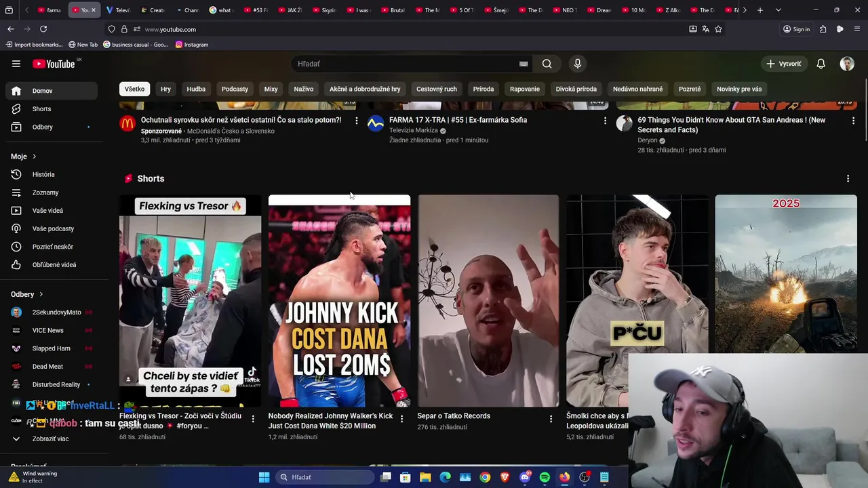Expand the Odbery section header
The width and height of the screenshot is (868, 488).
pyautogui.click(x=27, y=294)
